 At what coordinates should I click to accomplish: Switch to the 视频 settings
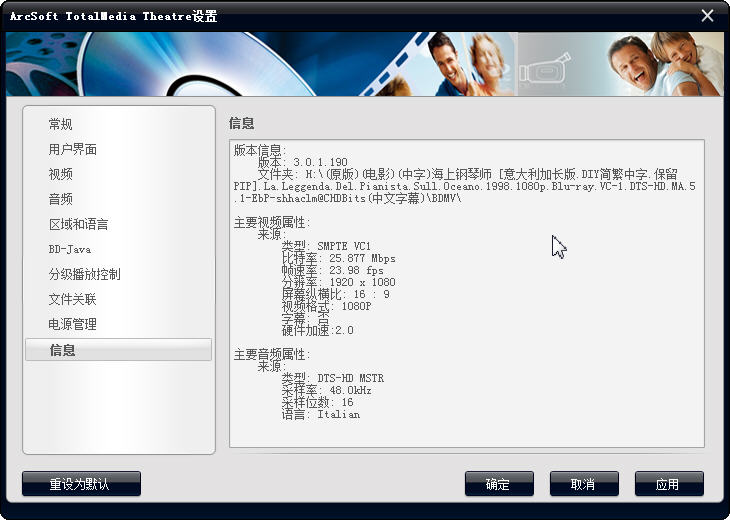click(61, 175)
